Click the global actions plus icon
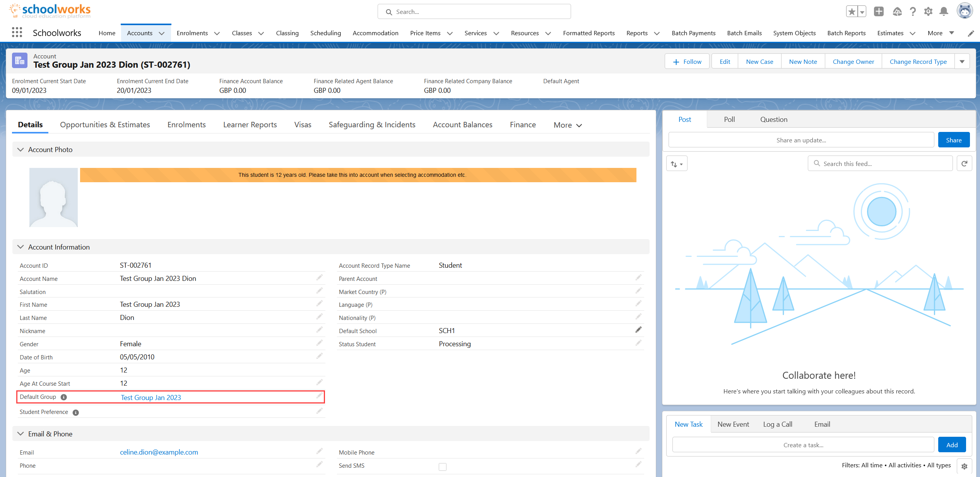 pyautogui.click(x=879, y=12)
